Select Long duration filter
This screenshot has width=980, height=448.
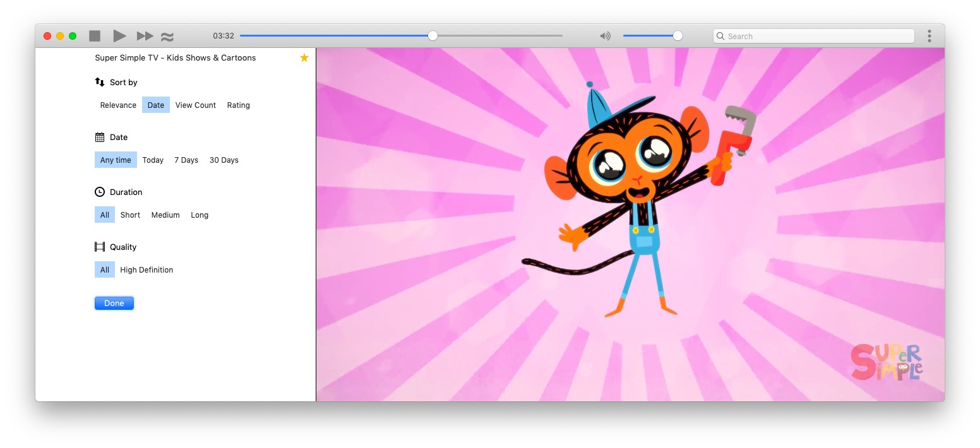tap(200, 215)
